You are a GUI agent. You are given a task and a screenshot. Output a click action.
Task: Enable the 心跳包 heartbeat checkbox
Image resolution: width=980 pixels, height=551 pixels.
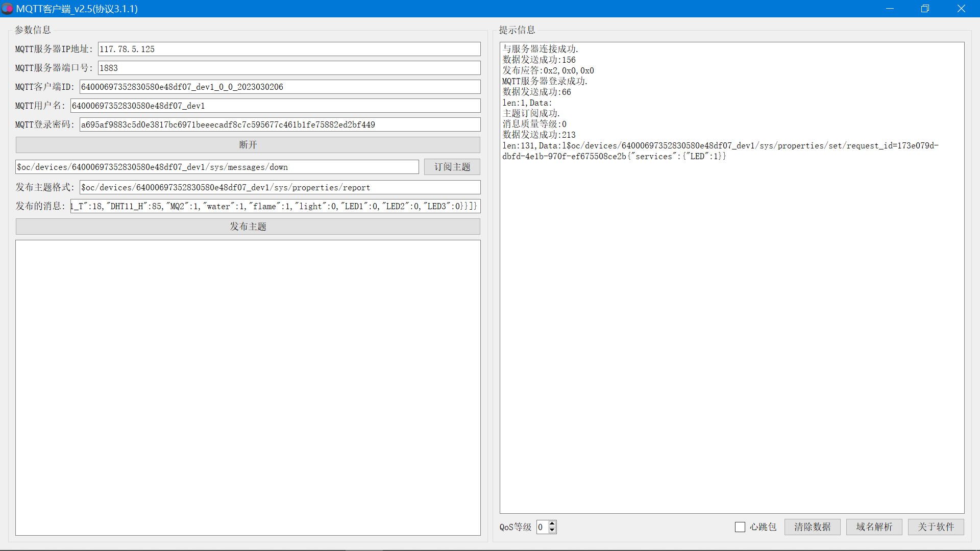[x=740, y=527]
